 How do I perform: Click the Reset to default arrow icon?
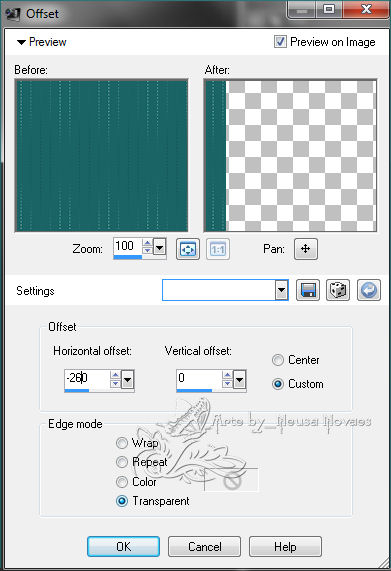coord(368,290)
